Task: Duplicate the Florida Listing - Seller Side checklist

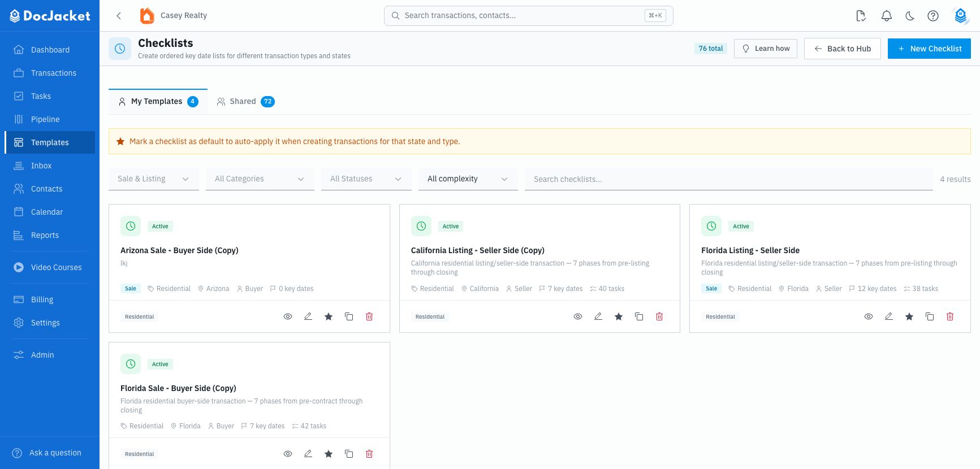Action: click(x=930, y=316)
